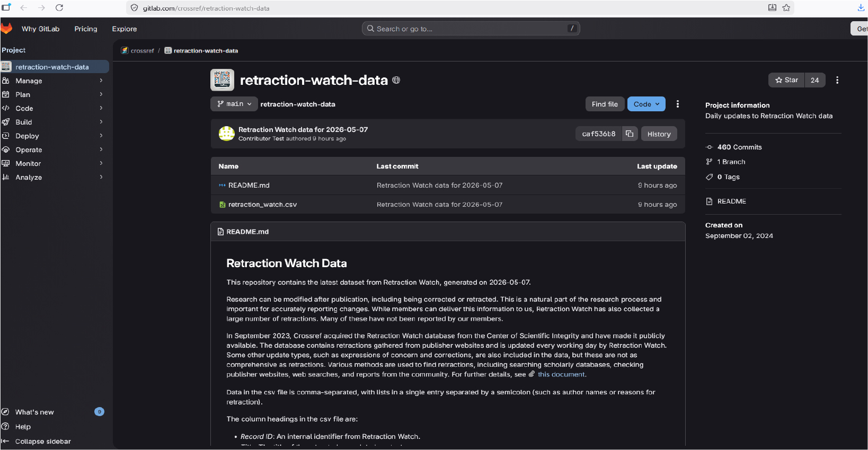Viewport: 868px width, 450px height.
Task: Click the crossref group icon in breadcrumb
Action: 125,50
